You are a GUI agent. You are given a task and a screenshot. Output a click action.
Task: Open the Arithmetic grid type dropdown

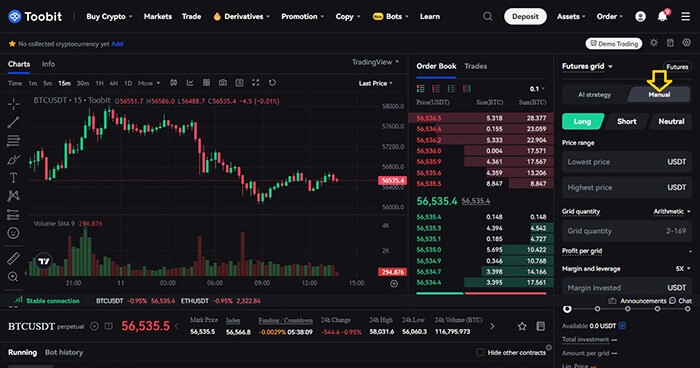point(672,211)
